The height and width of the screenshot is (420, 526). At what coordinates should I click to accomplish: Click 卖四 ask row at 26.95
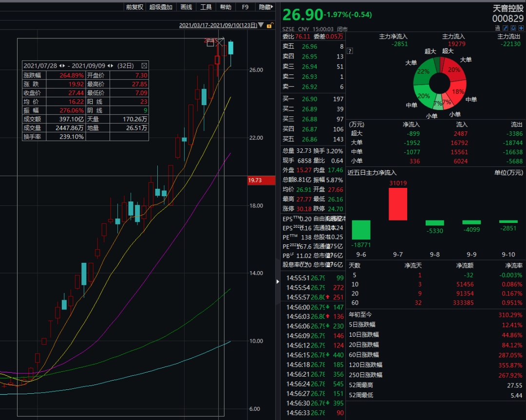[313, 56]
